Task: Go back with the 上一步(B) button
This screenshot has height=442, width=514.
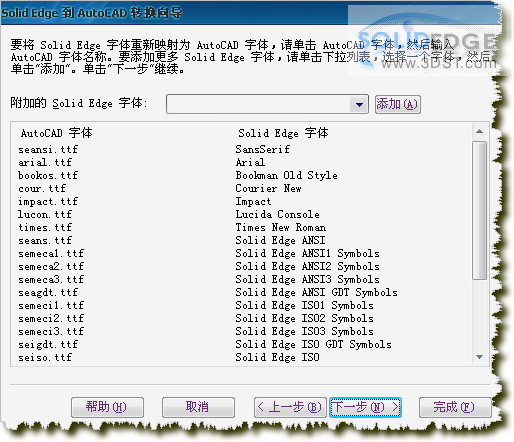Action: 290,407
